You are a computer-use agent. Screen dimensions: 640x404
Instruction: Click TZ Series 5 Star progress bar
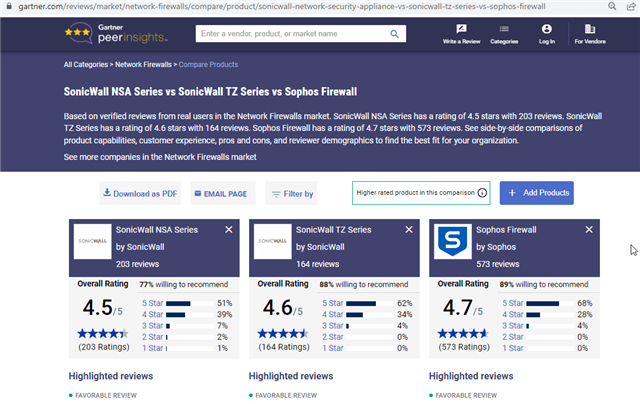(370, 304)
